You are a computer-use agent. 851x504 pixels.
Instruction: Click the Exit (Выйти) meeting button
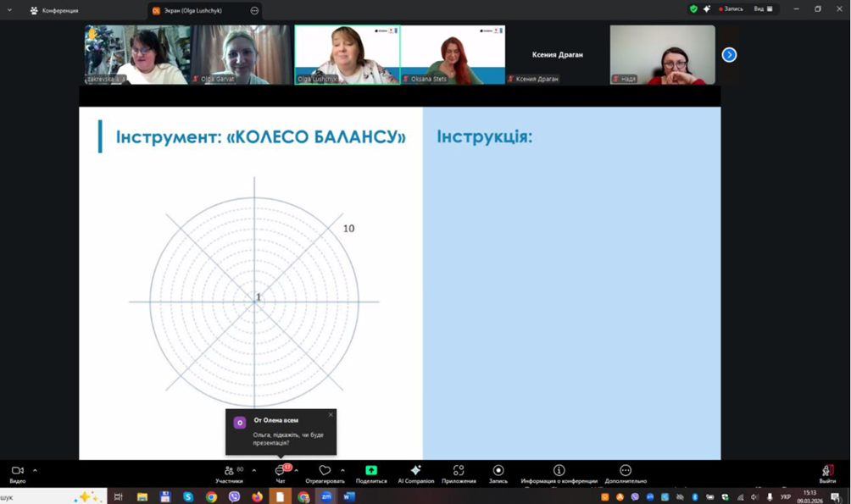827,471
